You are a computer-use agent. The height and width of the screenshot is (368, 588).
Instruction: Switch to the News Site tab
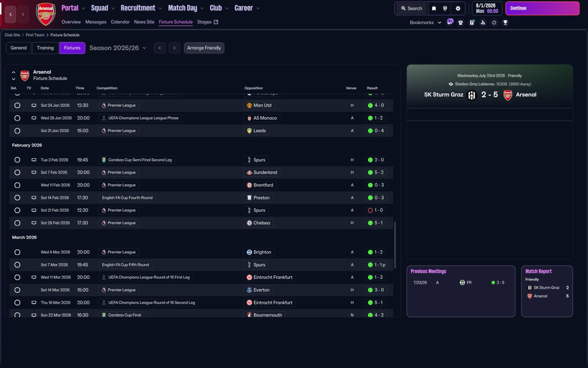[144, 22]
